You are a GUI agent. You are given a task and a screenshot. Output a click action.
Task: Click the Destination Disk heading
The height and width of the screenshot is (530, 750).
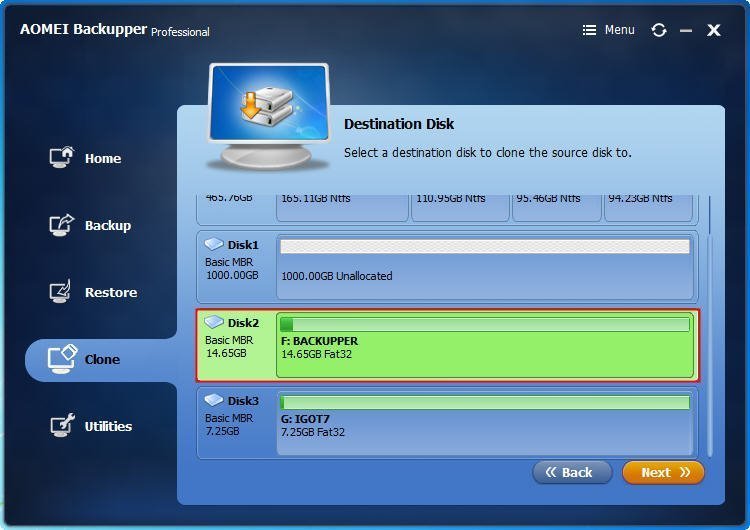point(399,124)
